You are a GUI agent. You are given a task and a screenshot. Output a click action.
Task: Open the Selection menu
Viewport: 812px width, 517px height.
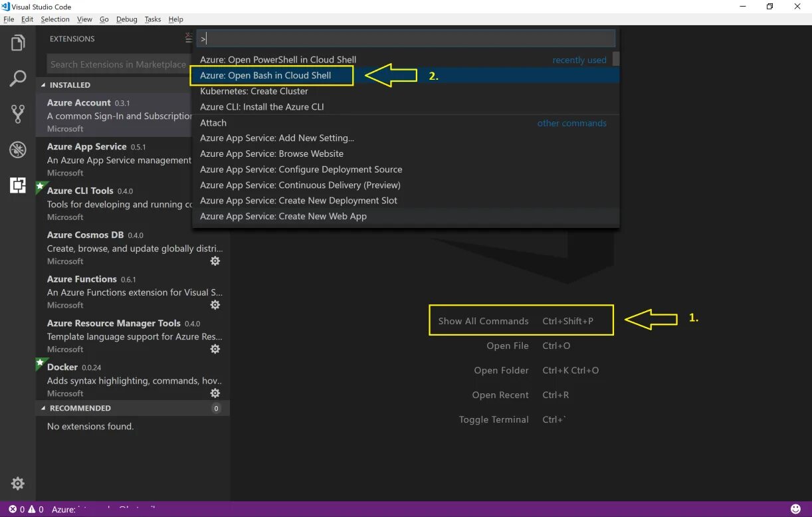tap(55, 19)
